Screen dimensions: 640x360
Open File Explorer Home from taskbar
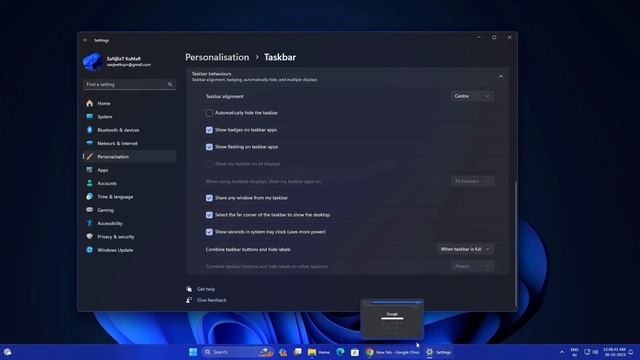click(x=319, y=352)
